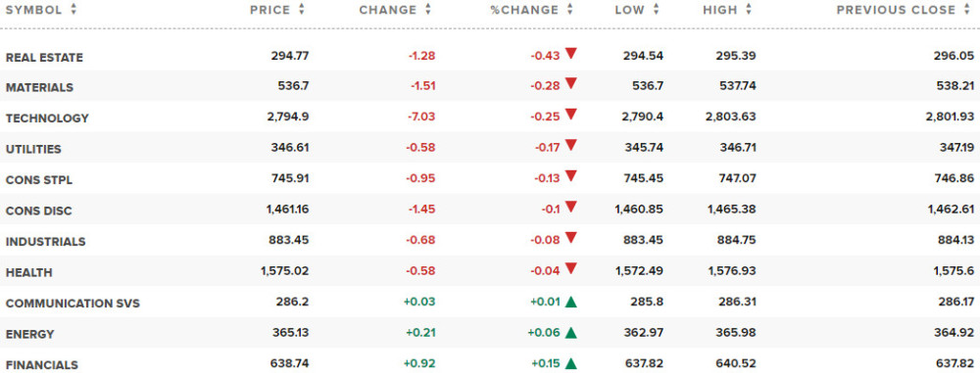Select the Health price value 1,575.02
The height and width of the screenshot is (373, 980).
[284, 272]
